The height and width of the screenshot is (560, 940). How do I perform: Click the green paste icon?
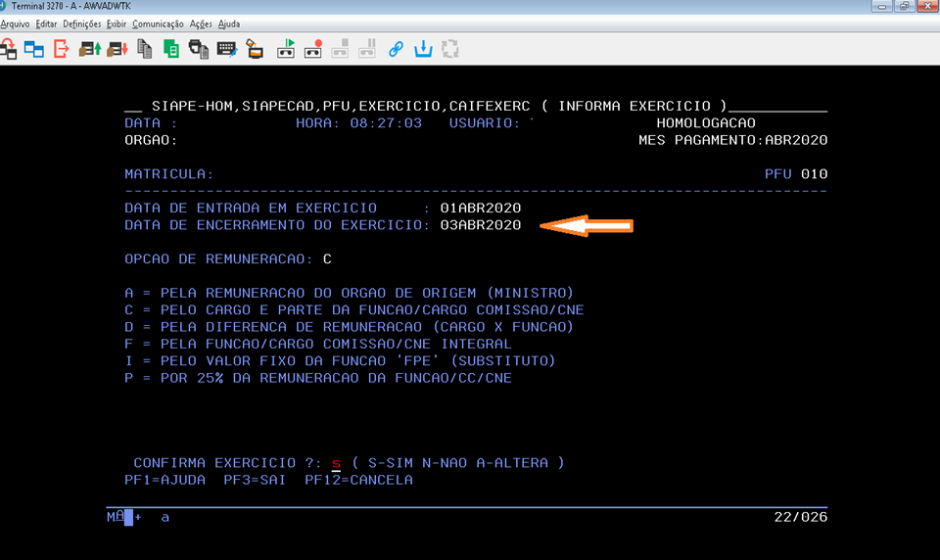pos(171,49)
